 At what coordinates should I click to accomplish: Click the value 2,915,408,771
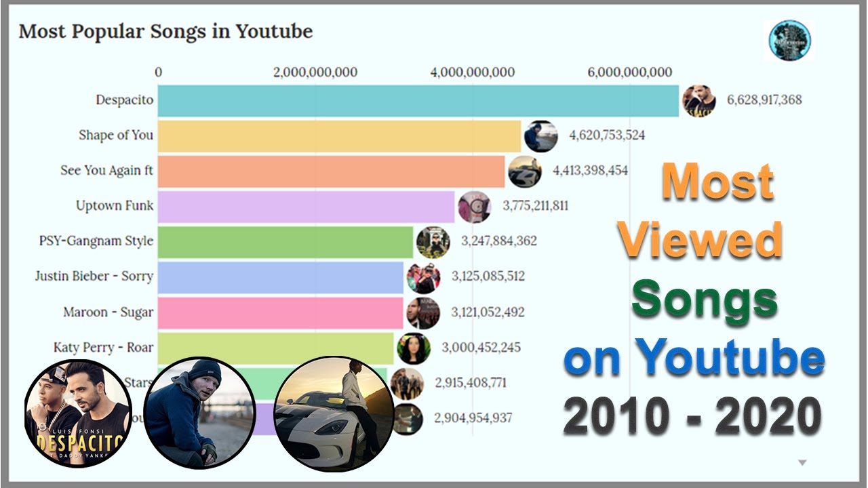click(471, 383)
